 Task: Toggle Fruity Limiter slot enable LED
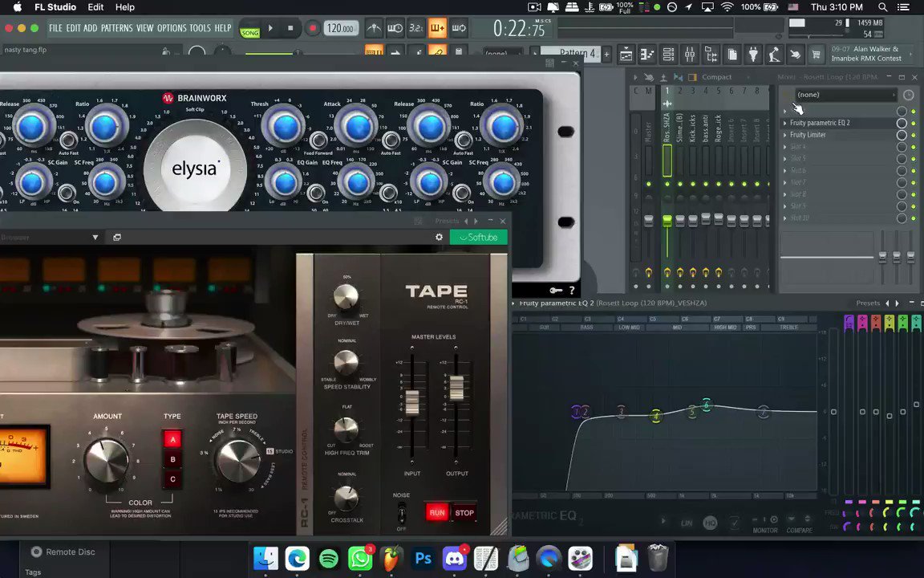(914, 135)
